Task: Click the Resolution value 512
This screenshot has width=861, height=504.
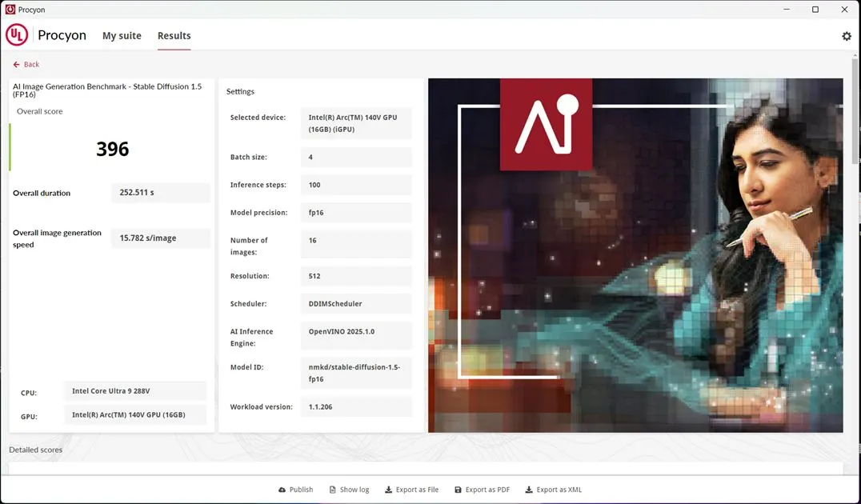Action: [356, 276]
